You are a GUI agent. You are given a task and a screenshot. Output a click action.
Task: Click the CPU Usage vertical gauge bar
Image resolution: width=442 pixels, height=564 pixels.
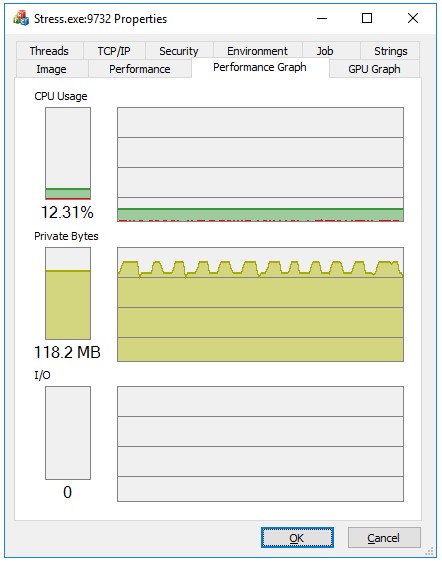point(68,153)
